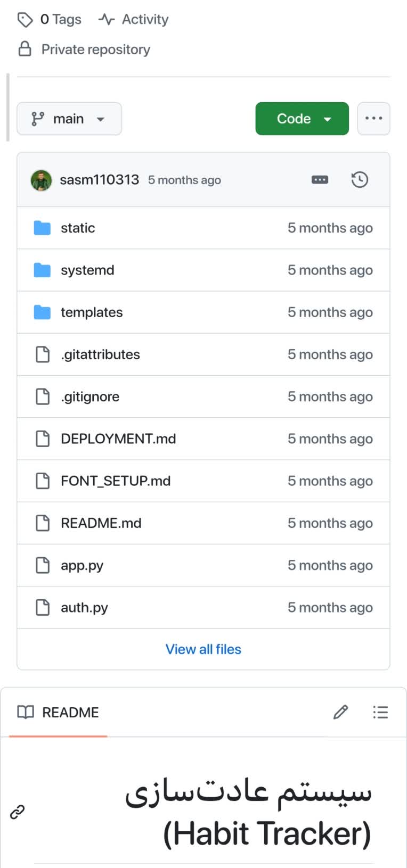Copy heading anchor link icon

pyautogui.click(x=18, y=812)
